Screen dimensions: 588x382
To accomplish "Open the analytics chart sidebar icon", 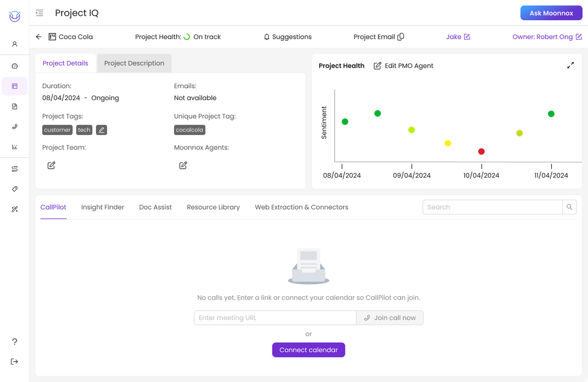I will (15, 147).
